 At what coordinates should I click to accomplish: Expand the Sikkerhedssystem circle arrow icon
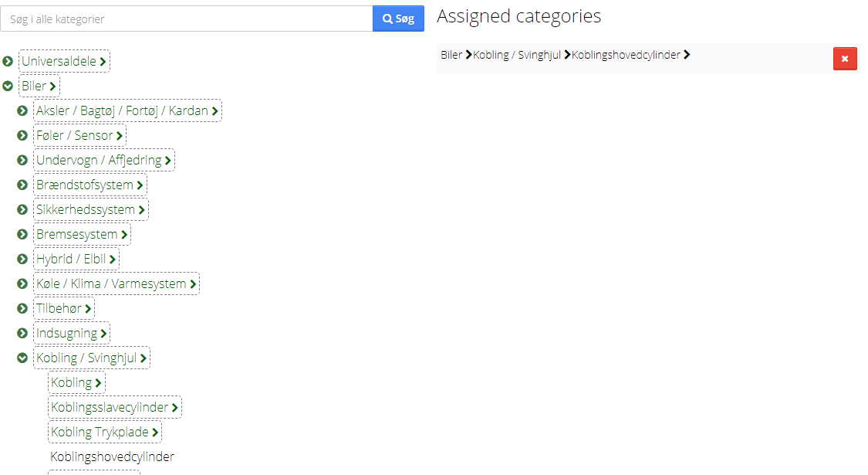pyautogui.click(x=22, y=209)
